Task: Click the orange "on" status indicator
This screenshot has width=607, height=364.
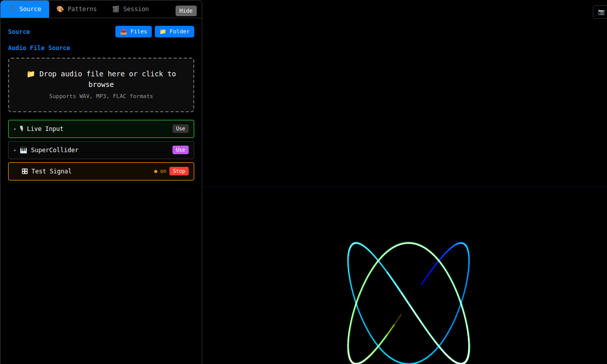Action: coord(160,171)
